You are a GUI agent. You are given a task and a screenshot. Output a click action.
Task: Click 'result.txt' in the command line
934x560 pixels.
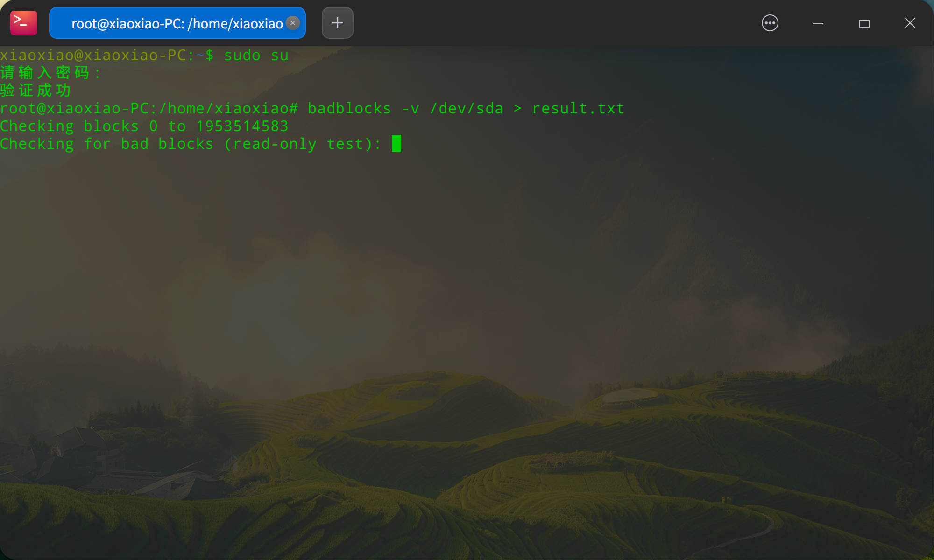pos(578,109)
